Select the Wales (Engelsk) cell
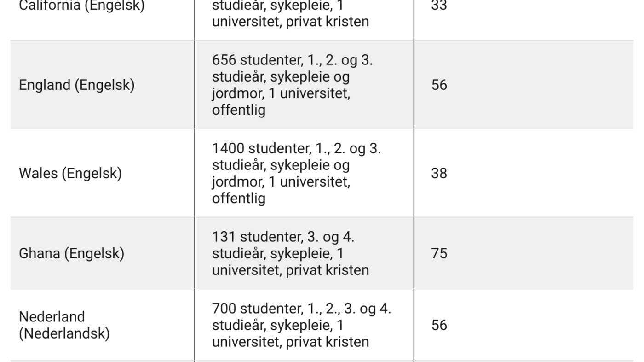644x362 pixels. point(103,173)
